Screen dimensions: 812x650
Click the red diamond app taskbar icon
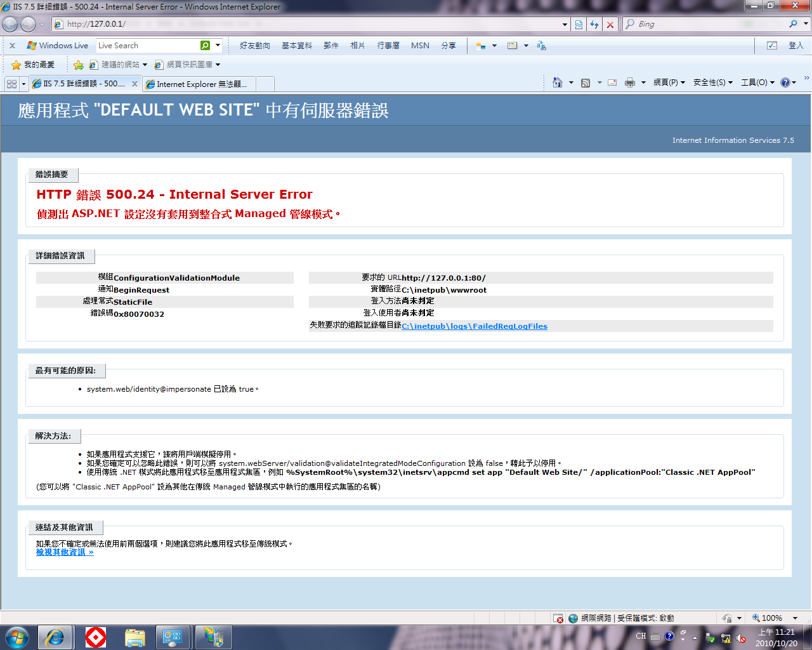point(96,637)
